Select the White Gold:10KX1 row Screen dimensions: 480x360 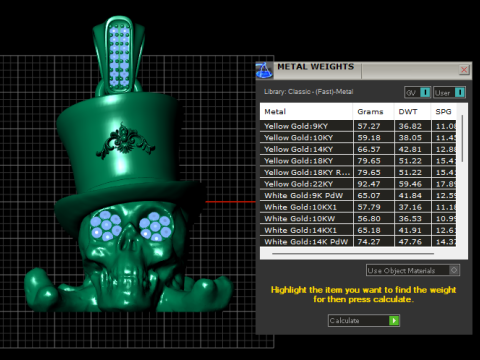(x=358, y=207)
